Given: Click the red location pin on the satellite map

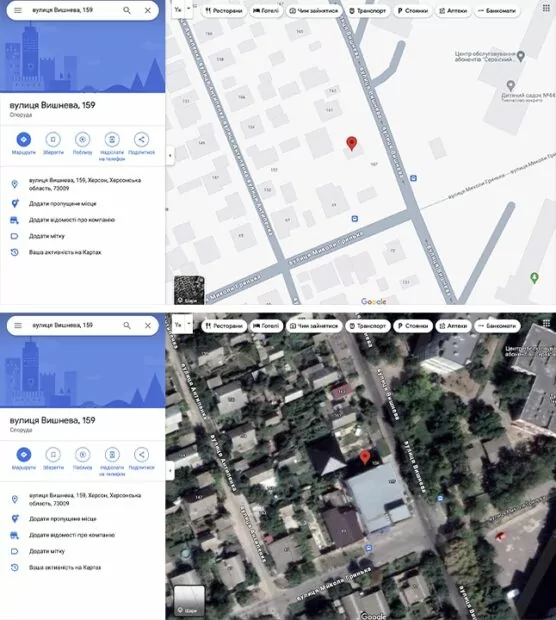Looking at the screenshot, I should (365, 457).
